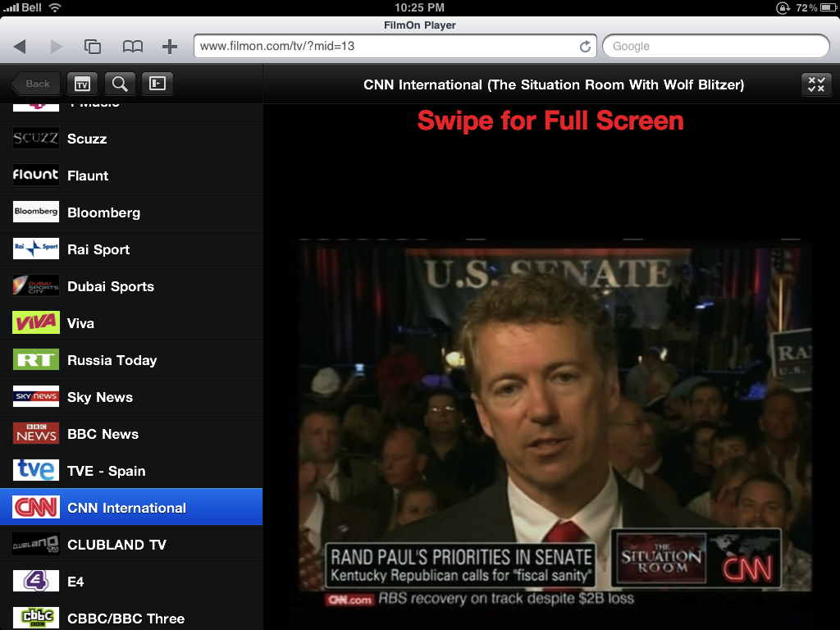Screen dimensions: 840x630
Task: Choose Sky News channel
Action: (x=131, y=397)
